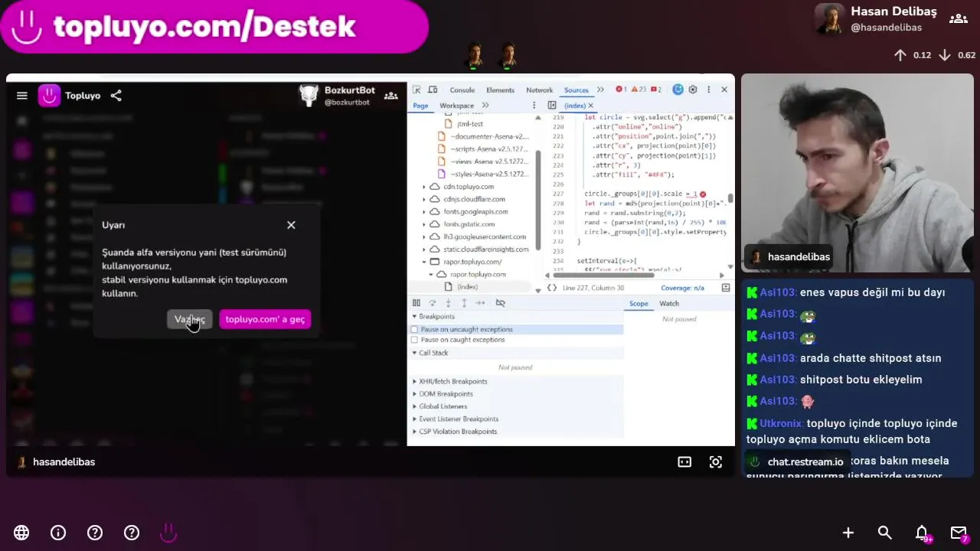Viewport: 980px width, 551px height.
Task: Click the stream fullscreen focus icon
Action: click(716, 462)
